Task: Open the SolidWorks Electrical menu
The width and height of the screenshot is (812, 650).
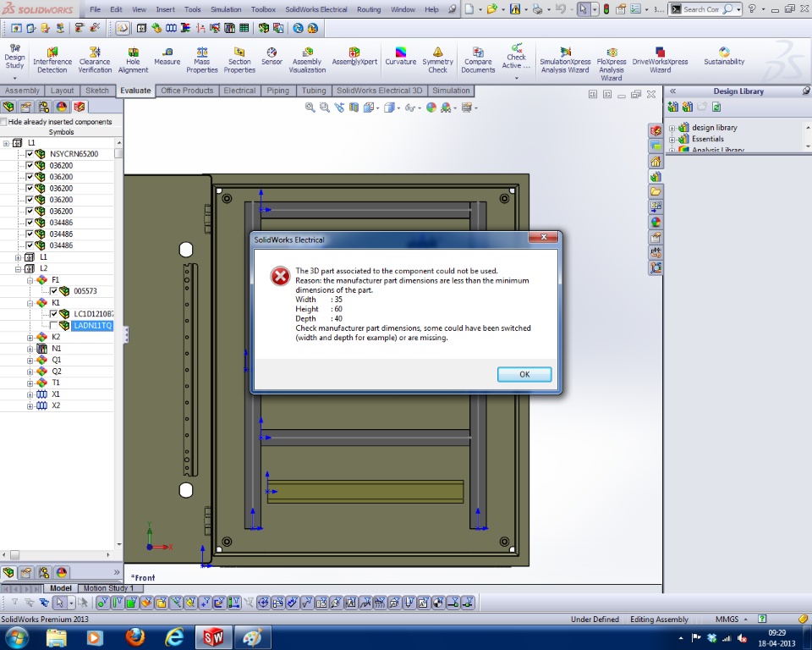Action: click(315, 9)
